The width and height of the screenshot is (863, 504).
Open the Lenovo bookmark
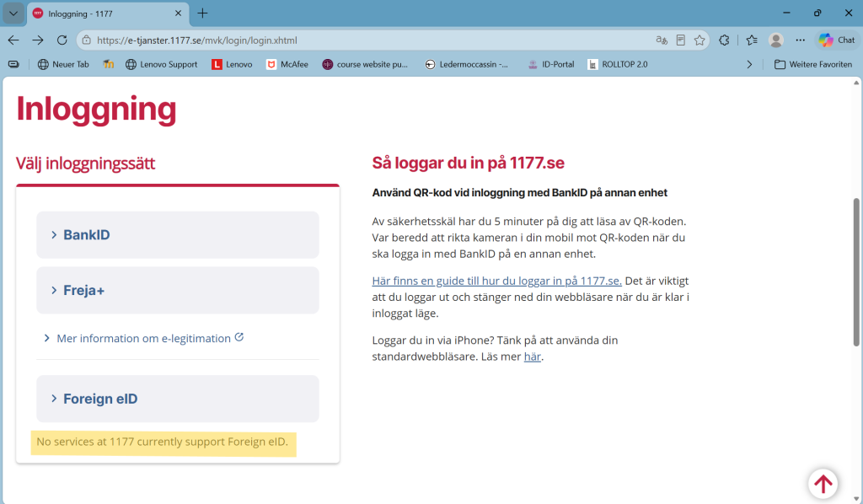[x=232, y=64]
